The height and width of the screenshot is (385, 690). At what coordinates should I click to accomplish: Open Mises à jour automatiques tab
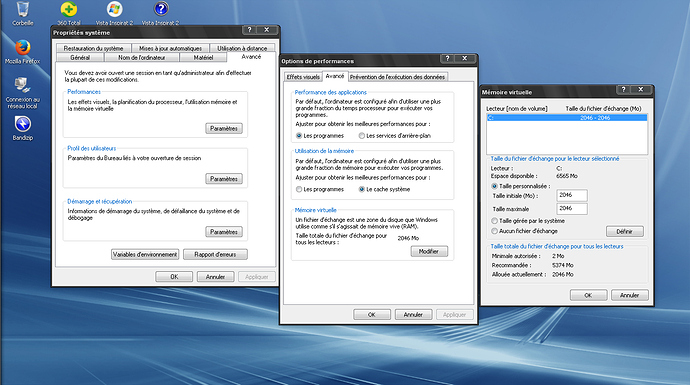tap(170, 48)
